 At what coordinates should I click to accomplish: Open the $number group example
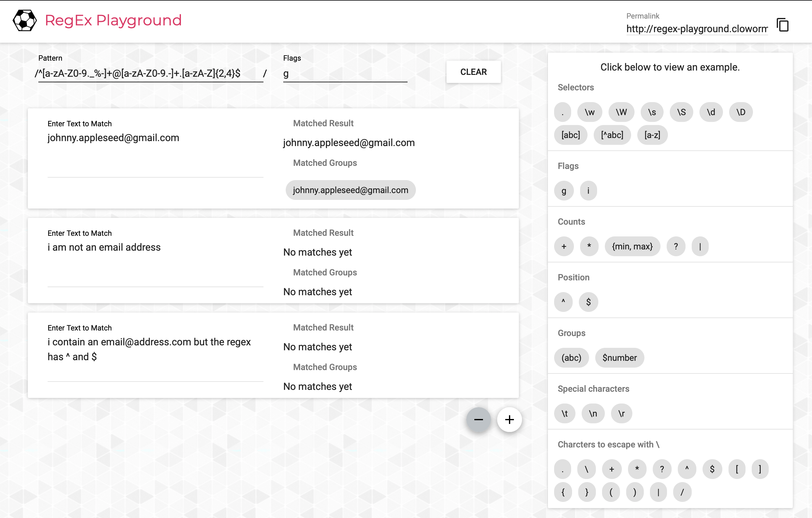click(x=619, y=357)
